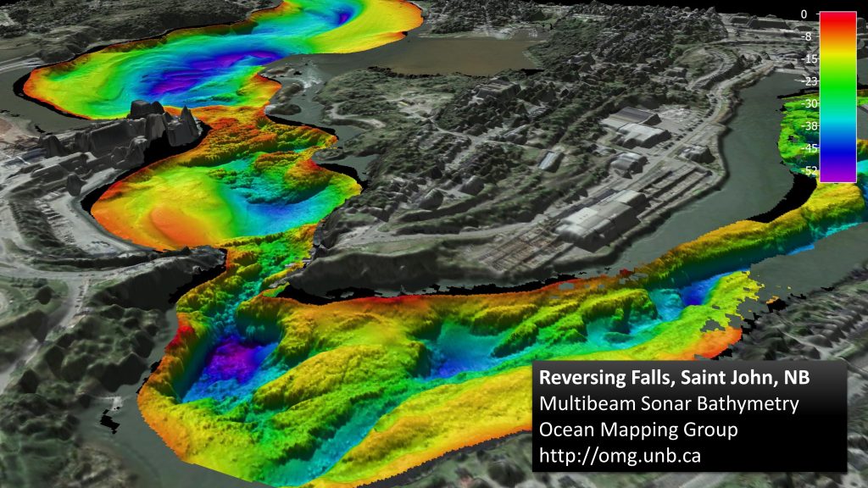Click the -23 depth label on legend

click(x=807, y=81)
